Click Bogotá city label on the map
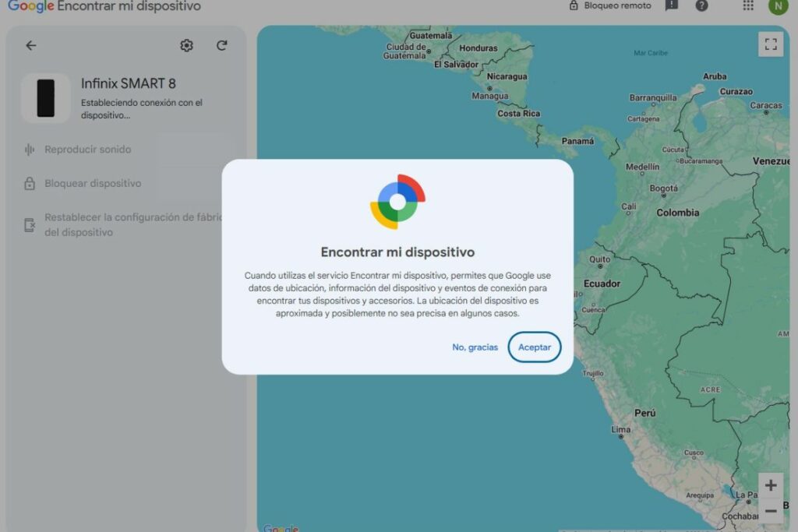 click(664, 188)
